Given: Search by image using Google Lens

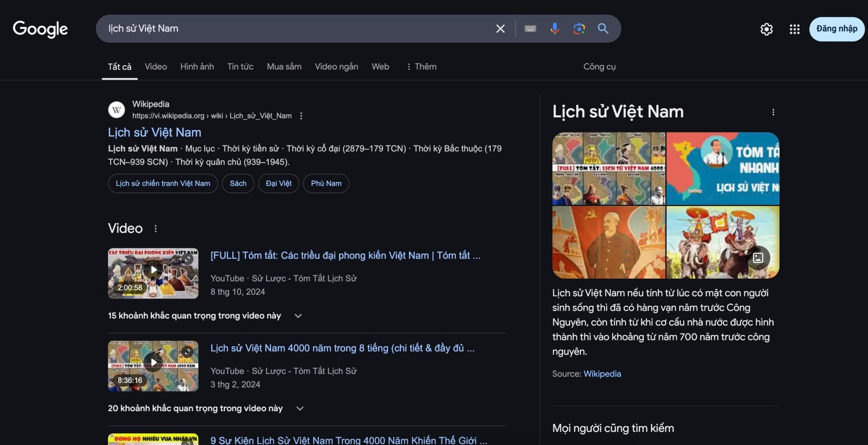Looking at the screenshot, I should pyautogui.click(x=579, y=28).
